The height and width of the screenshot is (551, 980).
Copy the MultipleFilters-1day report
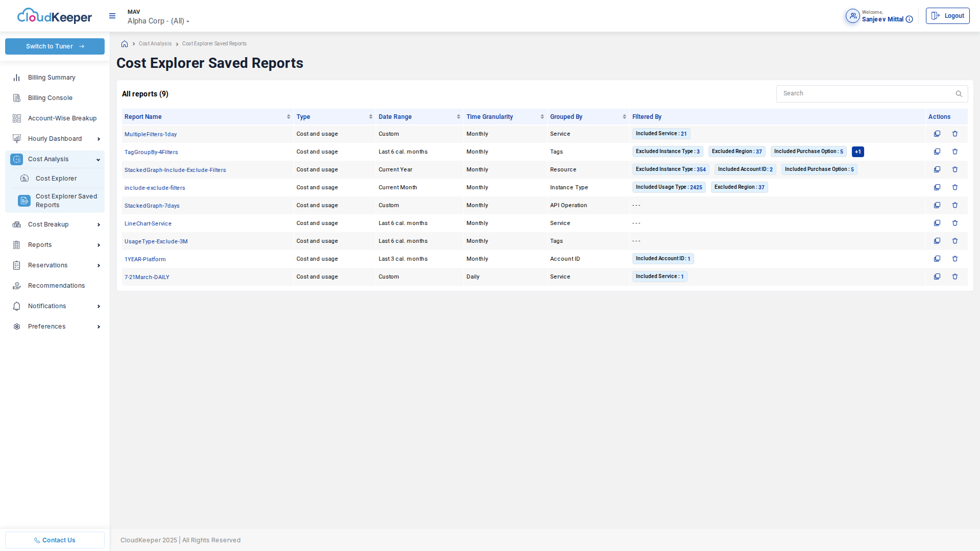(x=937, y=134)
